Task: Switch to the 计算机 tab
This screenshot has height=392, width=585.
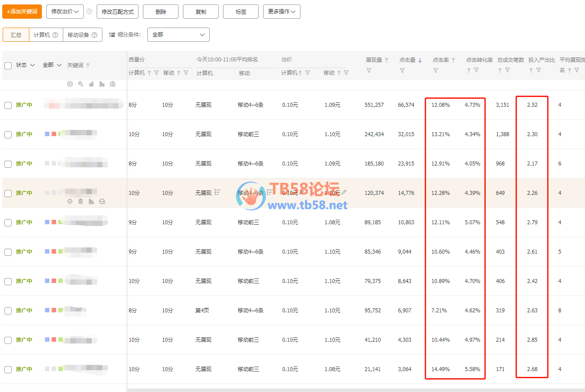Action: (46, 35)
